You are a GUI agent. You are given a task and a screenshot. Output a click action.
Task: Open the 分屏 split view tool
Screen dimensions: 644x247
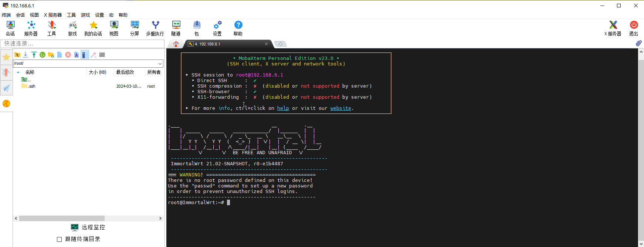[x=135, y=28]
